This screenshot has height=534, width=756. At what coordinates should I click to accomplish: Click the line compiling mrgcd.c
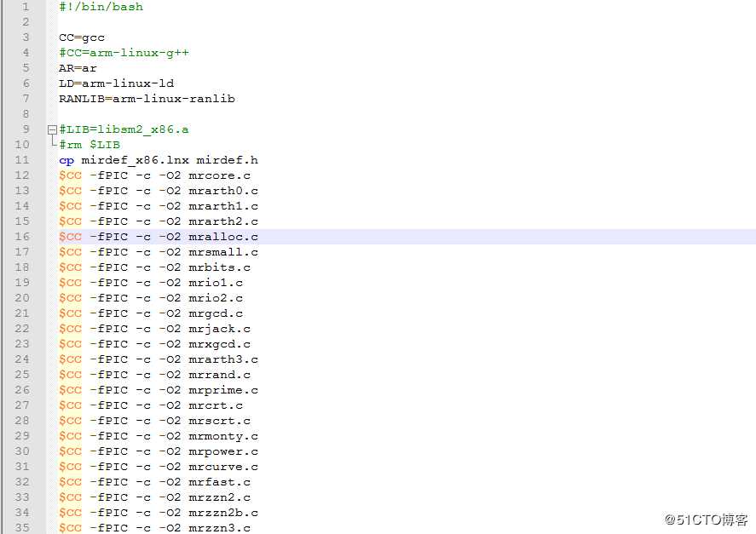pos(150,313)
